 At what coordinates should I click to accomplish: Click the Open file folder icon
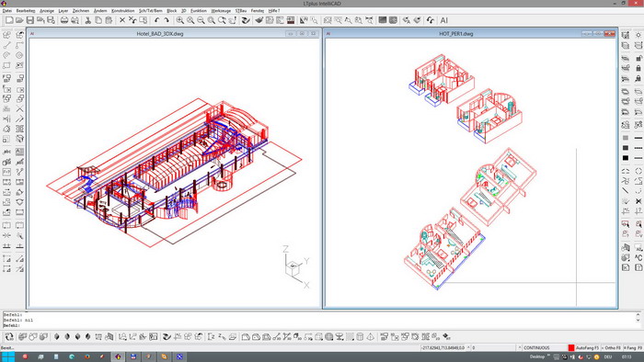19,20
